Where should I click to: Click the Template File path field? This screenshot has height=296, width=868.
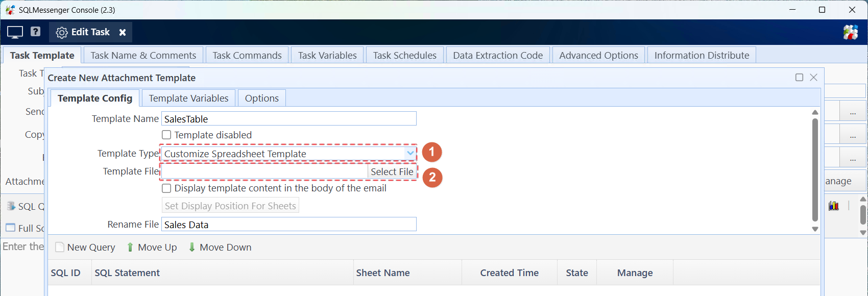coord(264,171)
